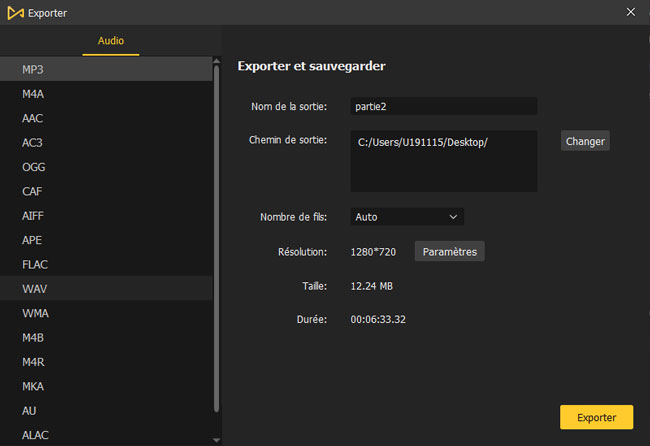Click the Chemin de sortie path box
Image resolution: width=650 pixels, height=446 pixels.
point(444,161)
